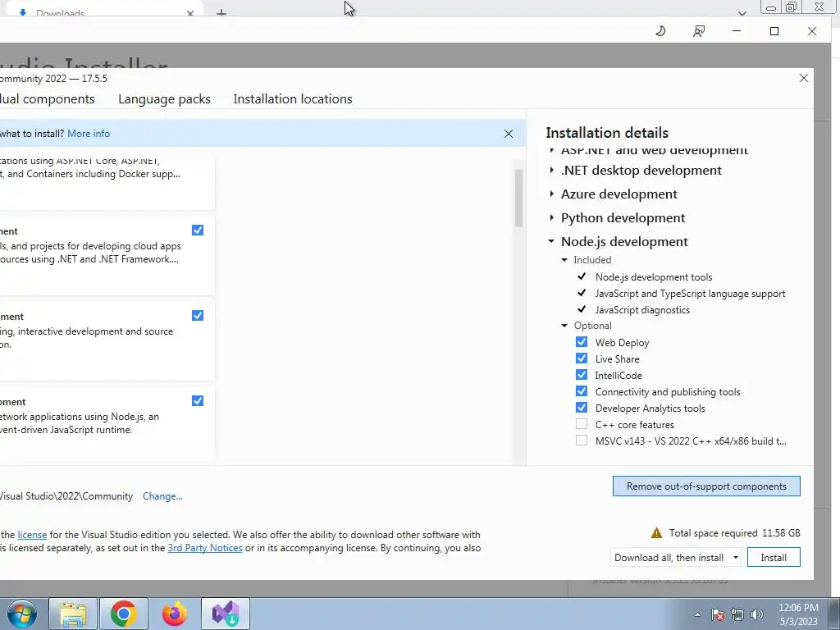Click the warning icon beside Total space required
Screen dimensions: 840x630
(x=656, y=533)
